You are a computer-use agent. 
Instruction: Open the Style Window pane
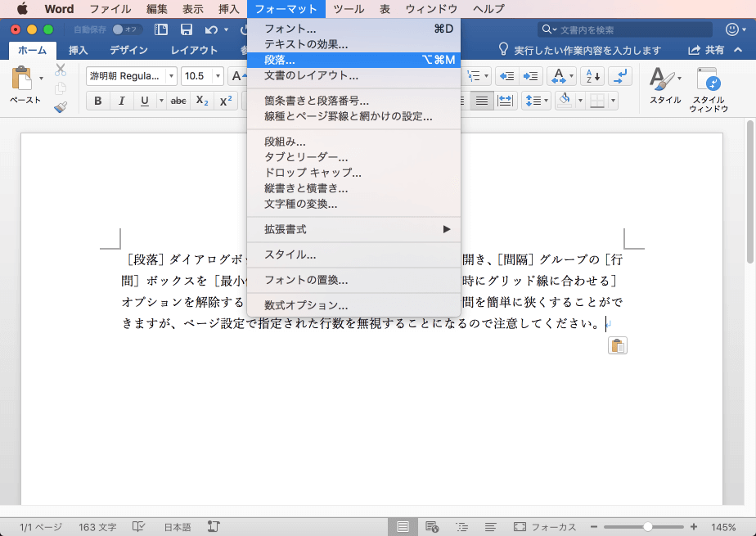point(708,90)
